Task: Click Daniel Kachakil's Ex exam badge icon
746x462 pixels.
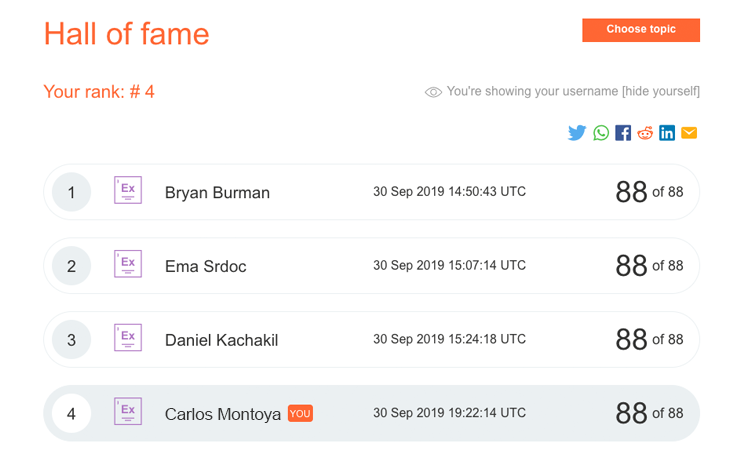Action: (128, 339)
